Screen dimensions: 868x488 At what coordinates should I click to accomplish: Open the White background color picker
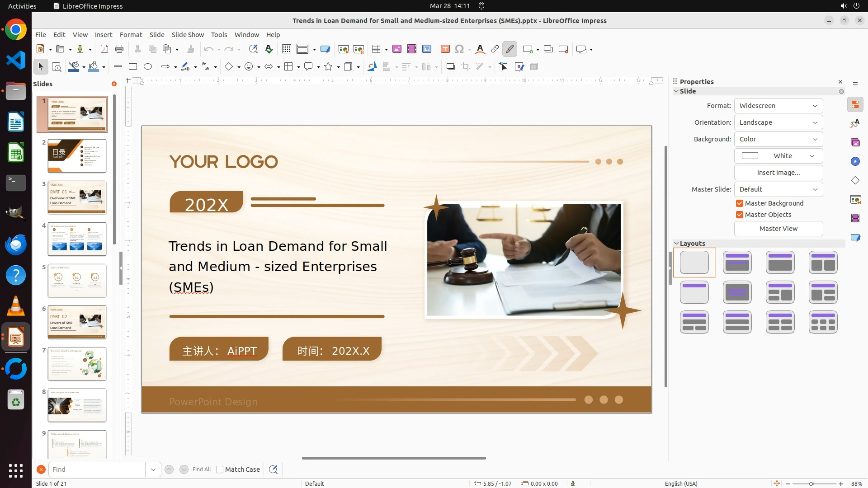(778, 156)
